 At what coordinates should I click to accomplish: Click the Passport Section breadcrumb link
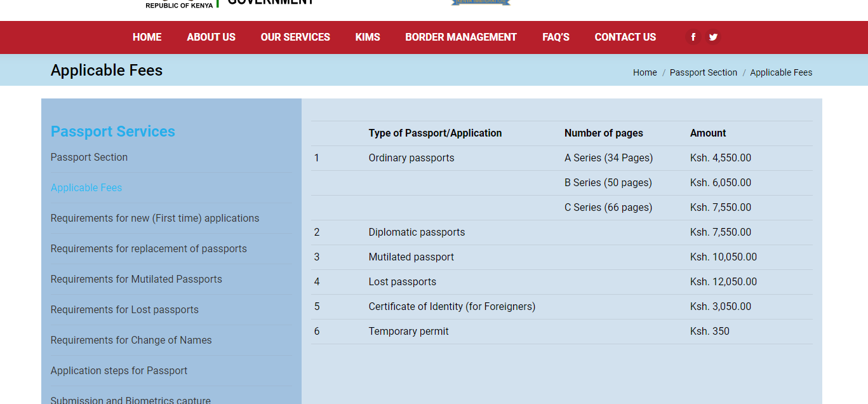tap(704, 72)
